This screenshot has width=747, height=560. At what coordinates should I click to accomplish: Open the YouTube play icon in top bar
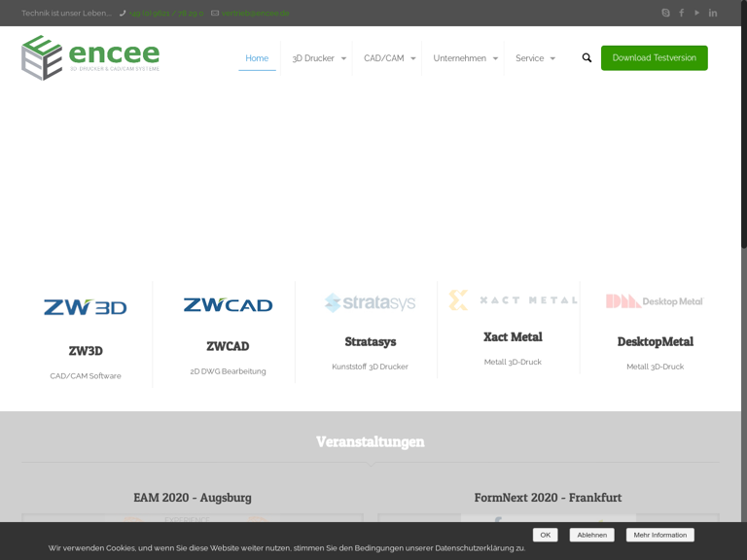(x=696, y=13)
